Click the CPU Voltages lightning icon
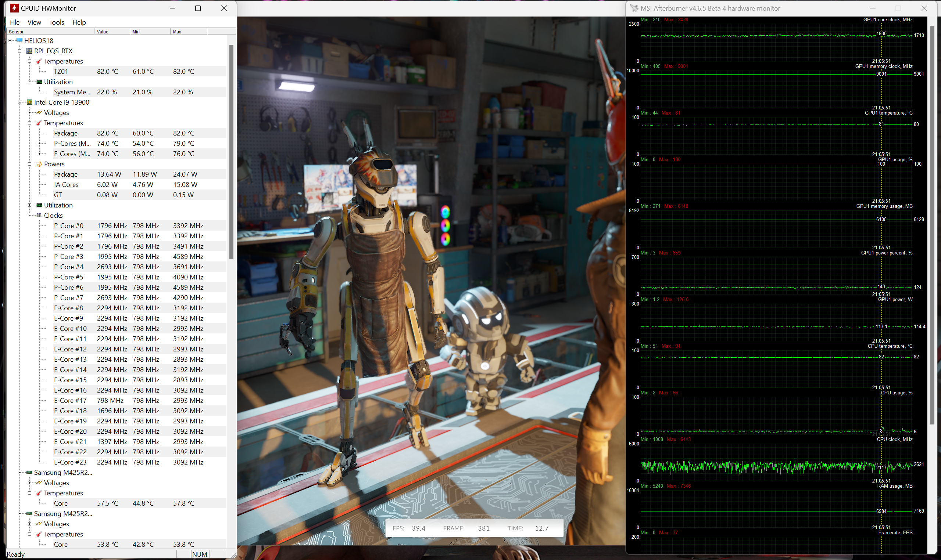 point(39,112)
